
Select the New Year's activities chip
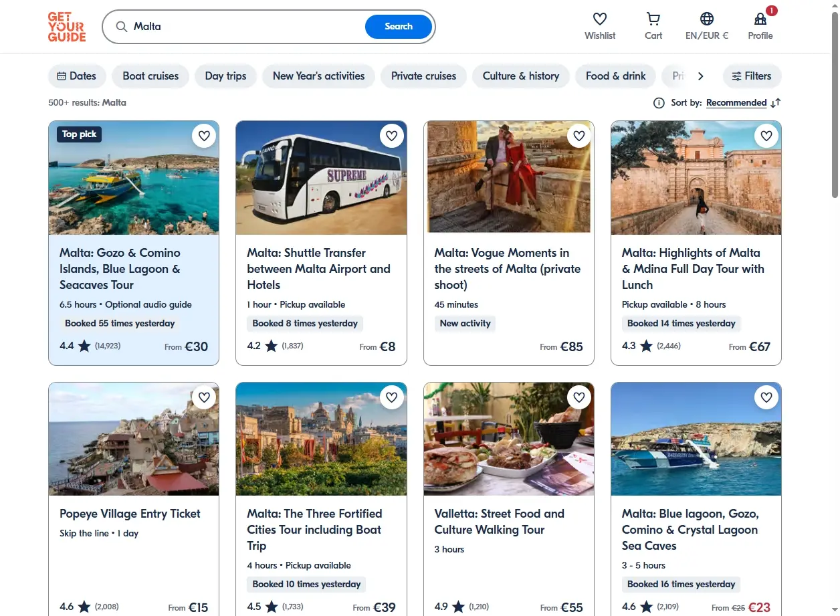(x=318, y=76)
